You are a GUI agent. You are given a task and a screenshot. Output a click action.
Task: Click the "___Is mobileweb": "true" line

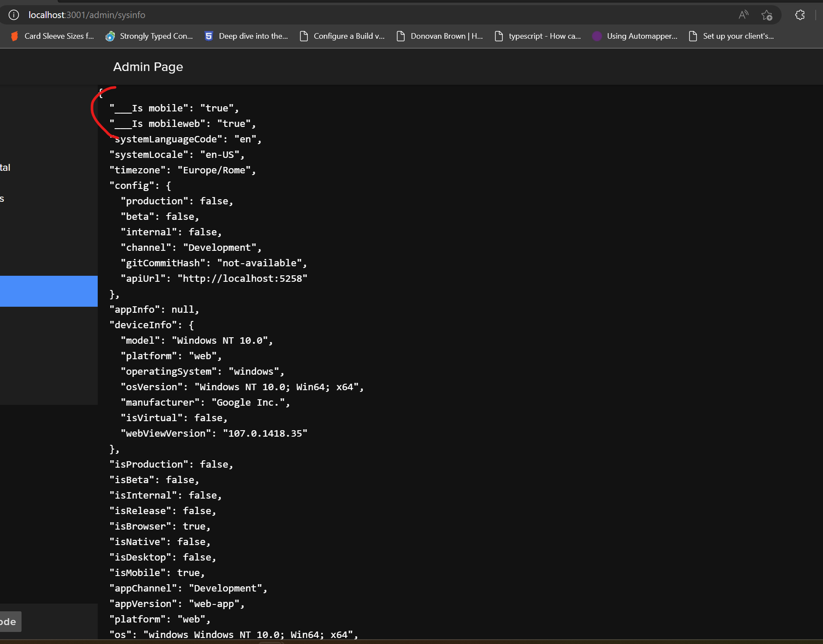[x=183, y=124]
